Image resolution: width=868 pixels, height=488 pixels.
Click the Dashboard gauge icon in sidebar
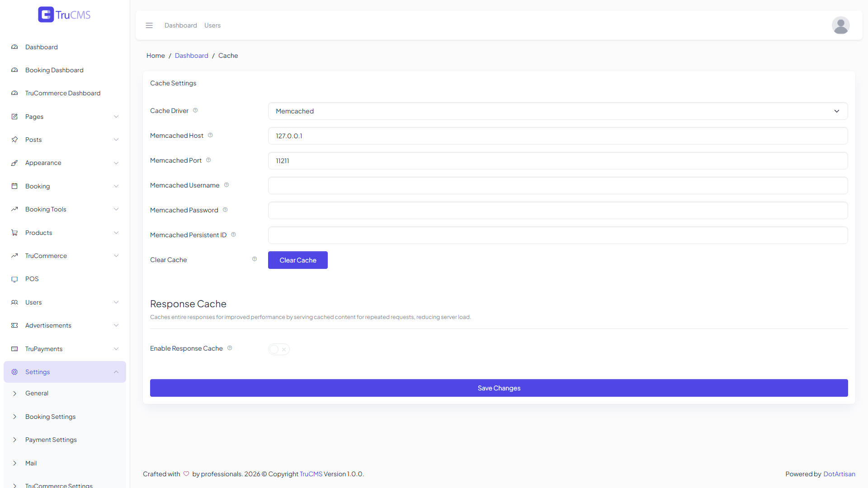[x=14, y=47]
